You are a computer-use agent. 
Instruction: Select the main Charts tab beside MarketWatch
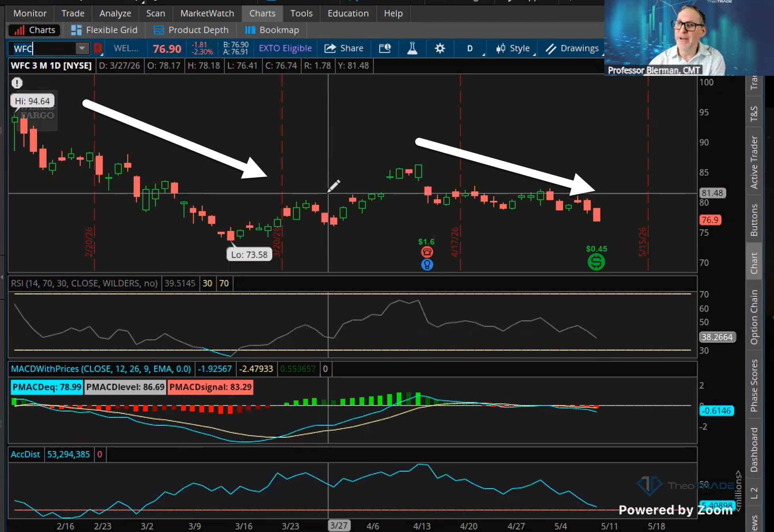click(x=262, y=13)
